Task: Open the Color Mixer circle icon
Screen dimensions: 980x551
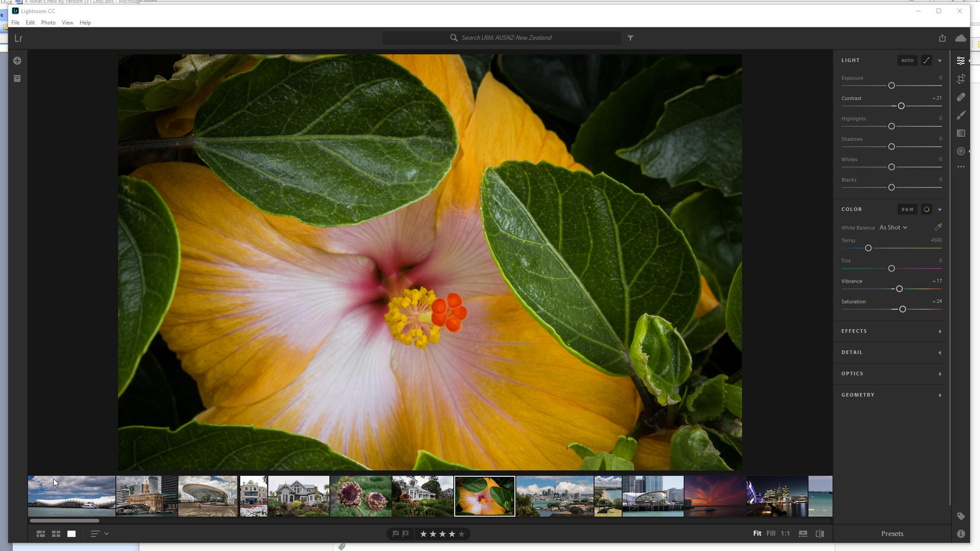Action: coord(926,209)
